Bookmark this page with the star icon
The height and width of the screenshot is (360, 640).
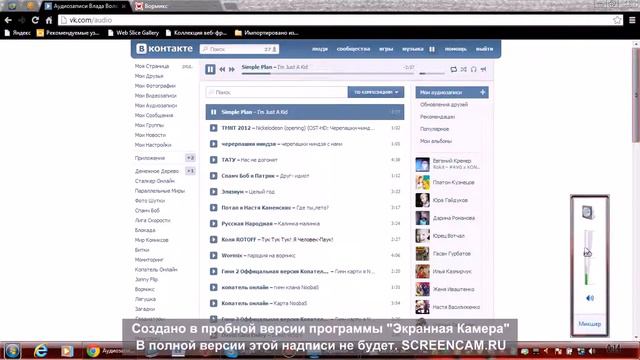coord(617,20)
